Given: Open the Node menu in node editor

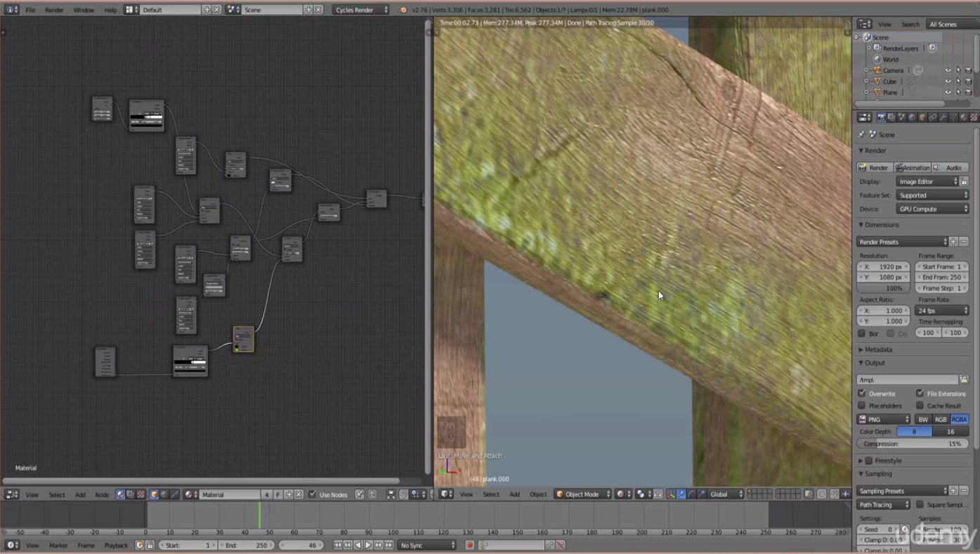Looking at the screenshot, I should tap(102, 495).
